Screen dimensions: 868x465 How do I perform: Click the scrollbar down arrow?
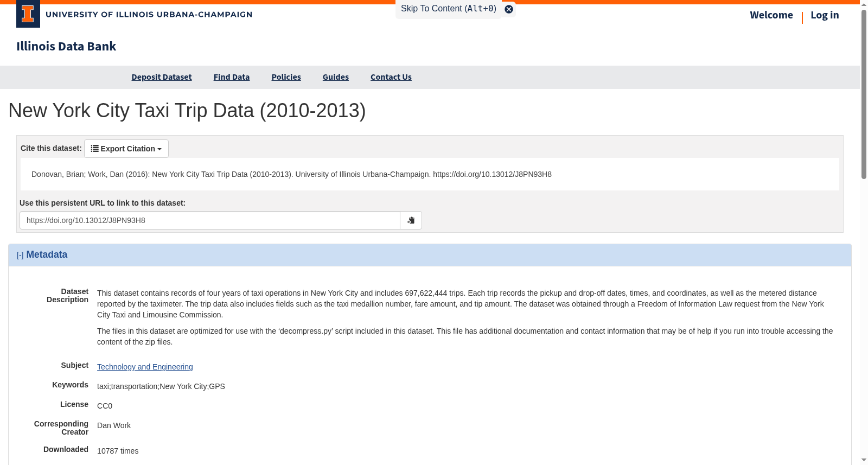pyautogui.click(x=864, y=460)
